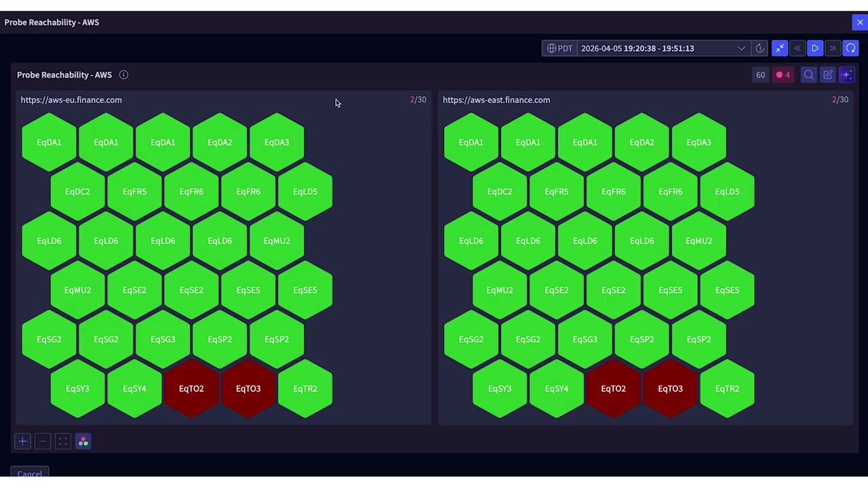868x488 pixels.
Task: Click the Cancel button
Action: [x=29, y=473]
